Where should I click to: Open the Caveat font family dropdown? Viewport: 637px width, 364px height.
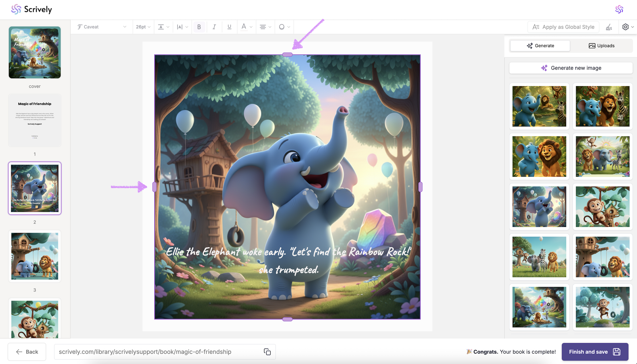[102, 27]
